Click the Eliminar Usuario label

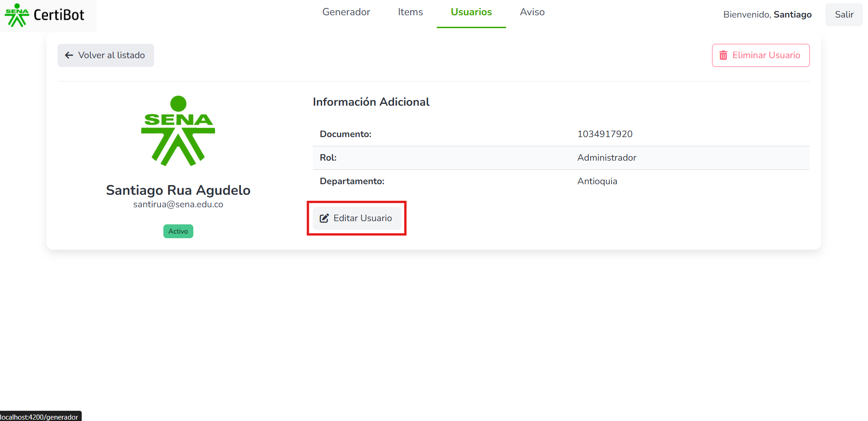click(766, 55)
